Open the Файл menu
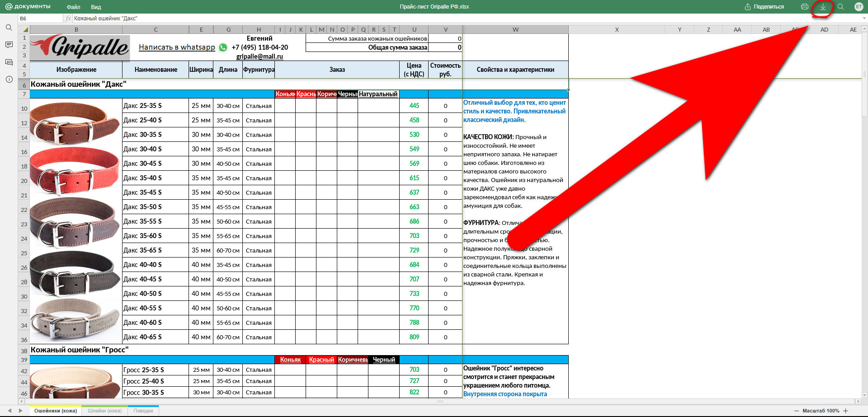This screenshot has width=868, height=417. tap(73, 7)
